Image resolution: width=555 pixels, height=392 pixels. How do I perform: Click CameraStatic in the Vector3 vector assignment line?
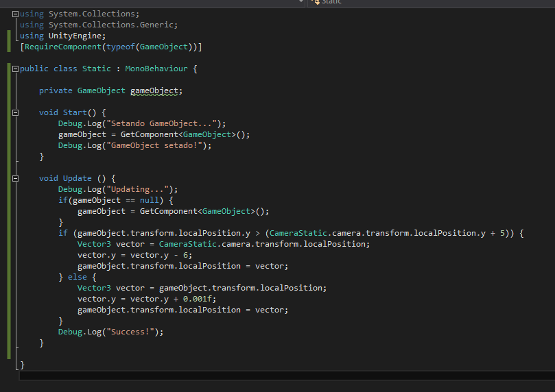click(x=187, y=244)
